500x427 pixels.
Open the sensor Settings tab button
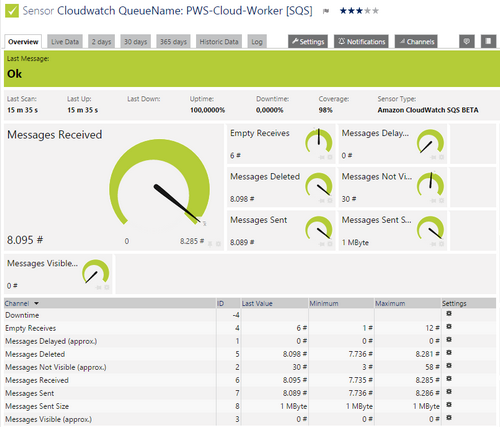point(308,41)
